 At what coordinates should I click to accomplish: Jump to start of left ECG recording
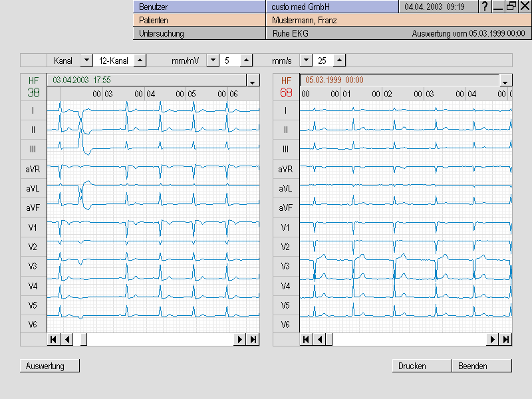coord(53,340)
